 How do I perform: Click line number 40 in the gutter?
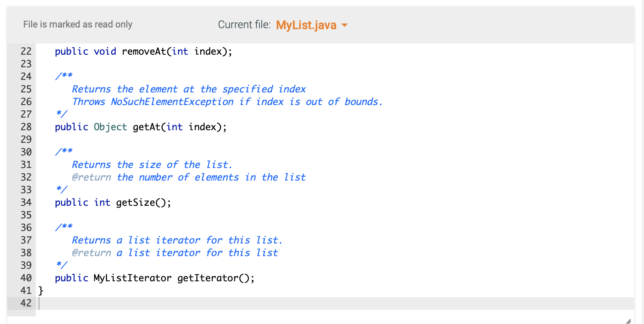pos(26,278)
